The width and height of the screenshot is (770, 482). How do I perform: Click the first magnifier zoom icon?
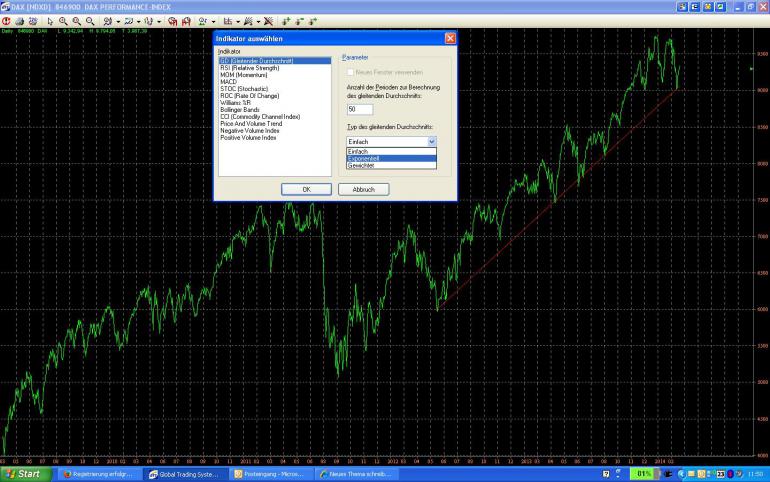point(63,21)
